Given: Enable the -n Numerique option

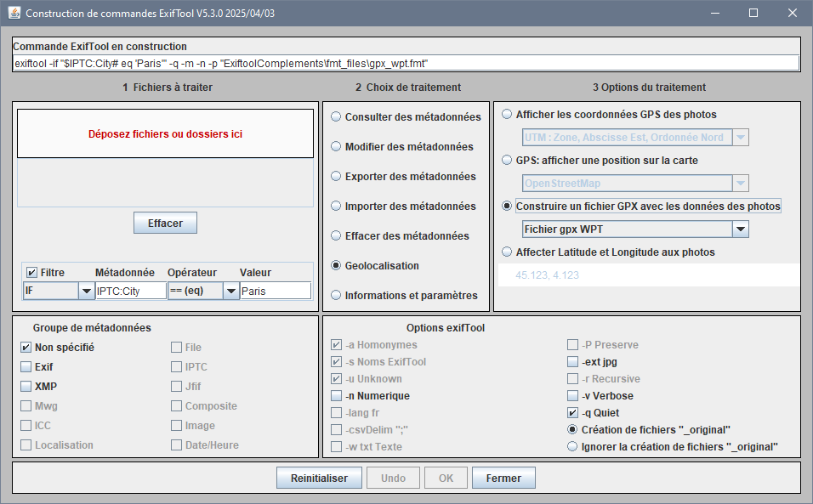Looking at the screenshot, I should point(337,396).
